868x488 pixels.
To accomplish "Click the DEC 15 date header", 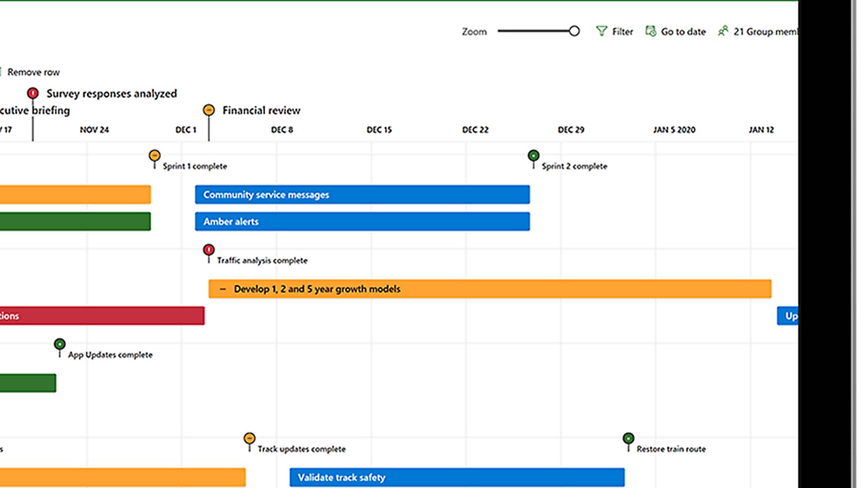I will coord(379,130).
